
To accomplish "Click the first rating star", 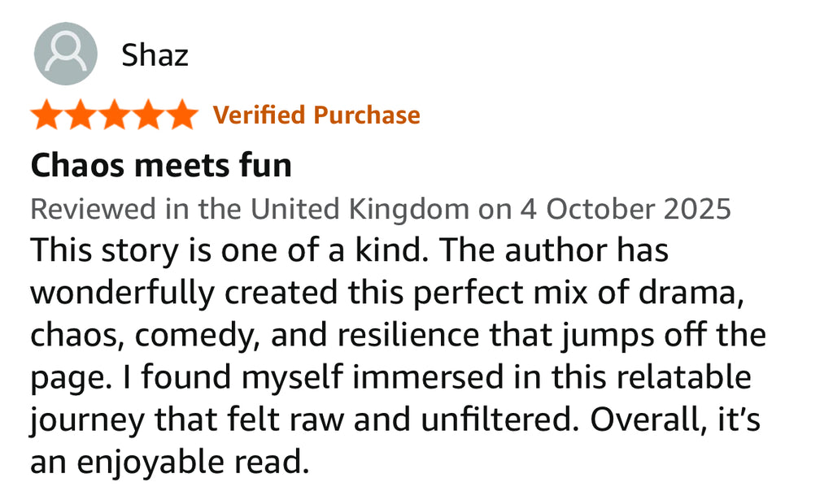I will tap(48, 115).
